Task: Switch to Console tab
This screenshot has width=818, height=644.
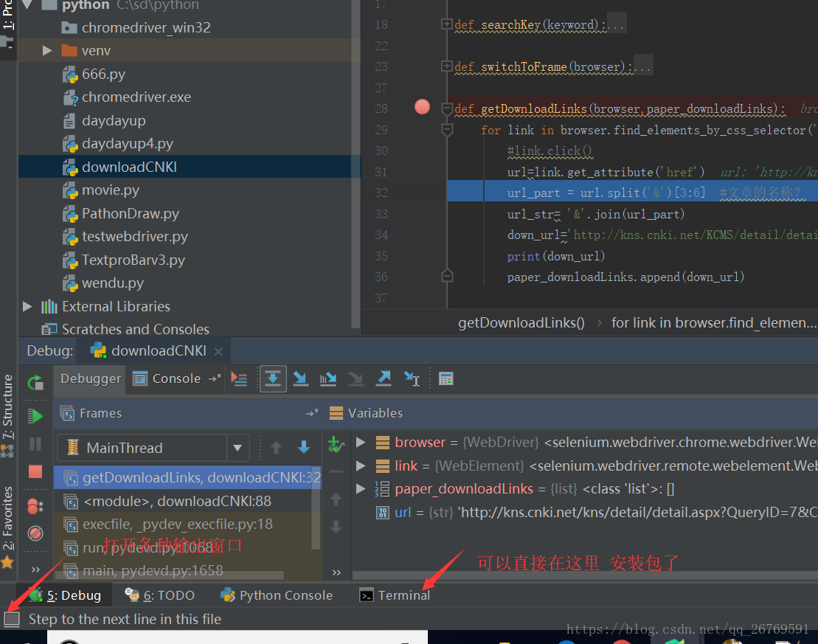Action: coord(167,379)
